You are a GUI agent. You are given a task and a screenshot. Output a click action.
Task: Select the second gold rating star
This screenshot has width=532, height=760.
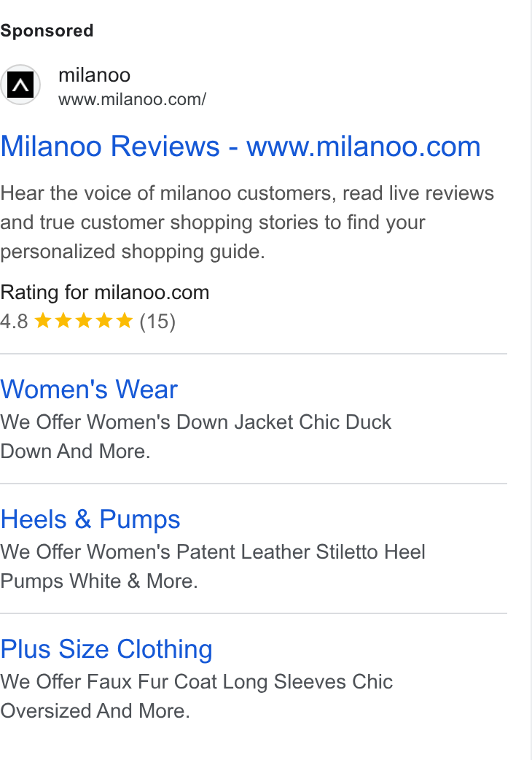[x=63, y=320]
